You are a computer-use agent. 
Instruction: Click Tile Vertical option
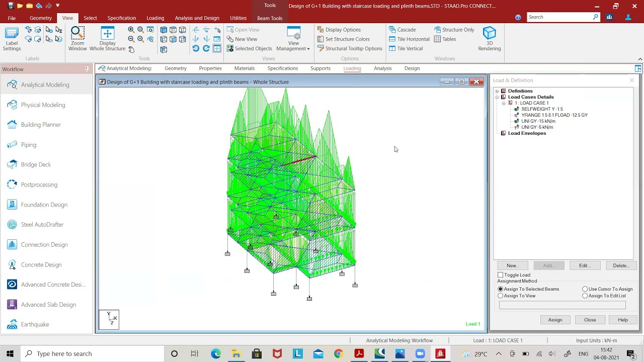click(406, 49)
